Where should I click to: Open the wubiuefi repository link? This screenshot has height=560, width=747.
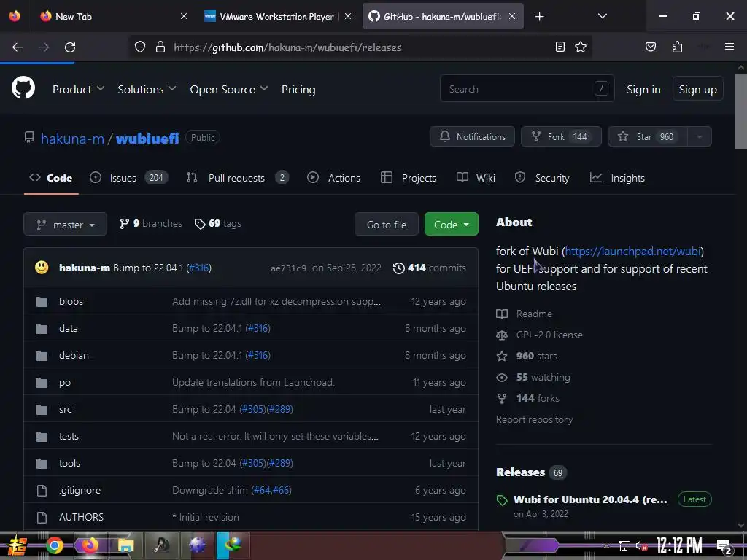pyautogui.click(x=147, y=138)
